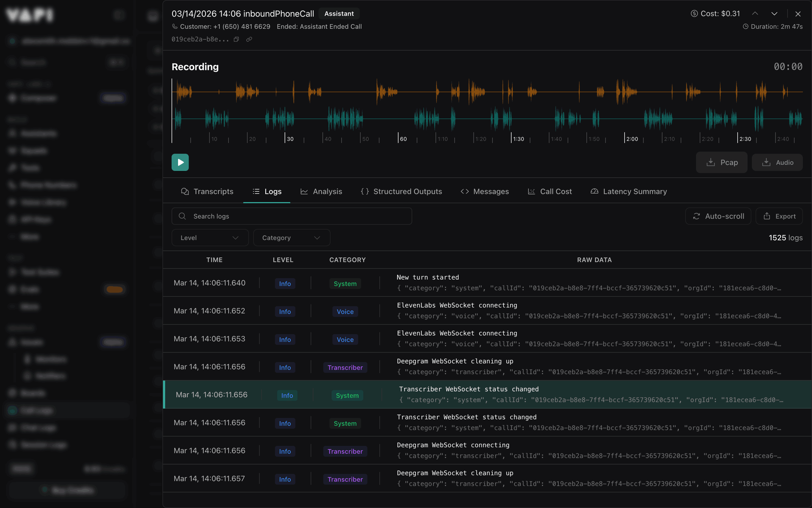Open the Analysis tab
Screen dimensions: 812x508
point(321,191)
